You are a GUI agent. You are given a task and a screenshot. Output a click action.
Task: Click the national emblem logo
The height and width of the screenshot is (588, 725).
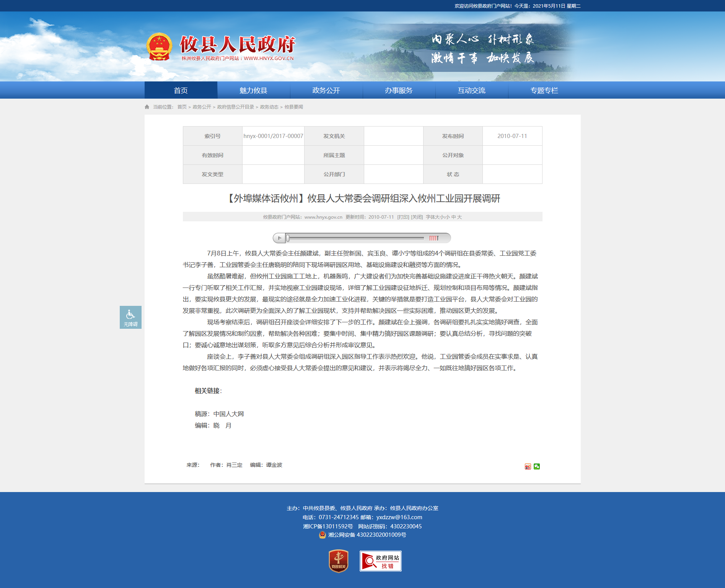point(159,47)
